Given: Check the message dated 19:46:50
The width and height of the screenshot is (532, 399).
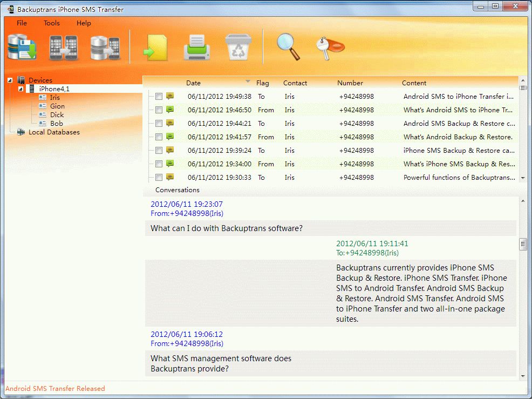Looking at the screenshot, I should point(159,110).
